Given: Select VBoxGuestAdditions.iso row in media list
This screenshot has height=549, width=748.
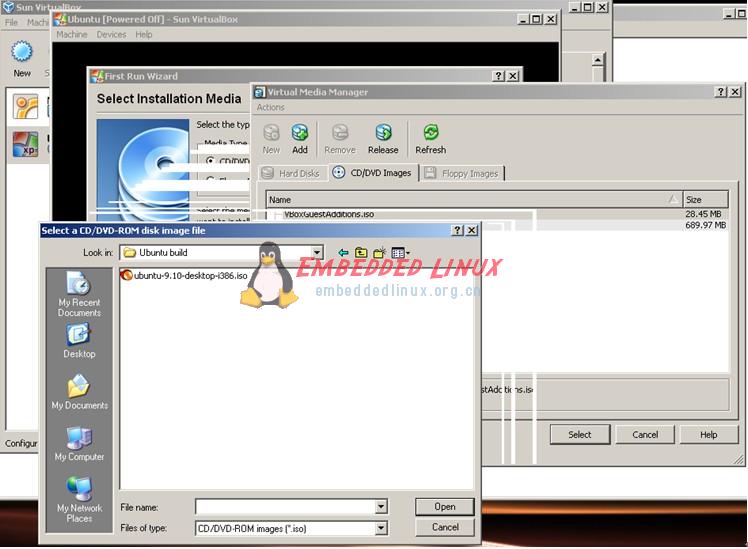Looking at the screenshot, I should pyautogui.click(x=498, y=214).
